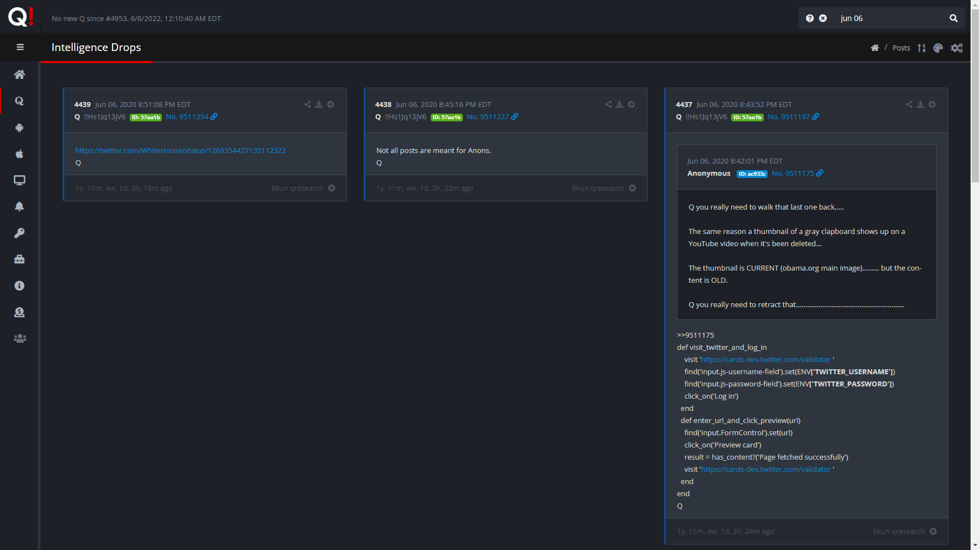Screen dimensions: 980x550
Task: Open the Apple icon in sidebar
Action: [19, 154]
